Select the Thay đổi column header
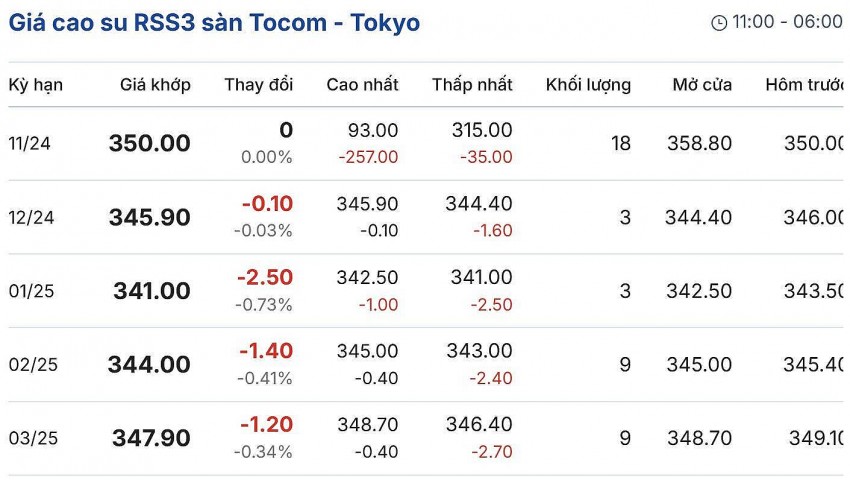Image resolution: width=850 pixels, height=480 pixels. click(x=258, y=85)
